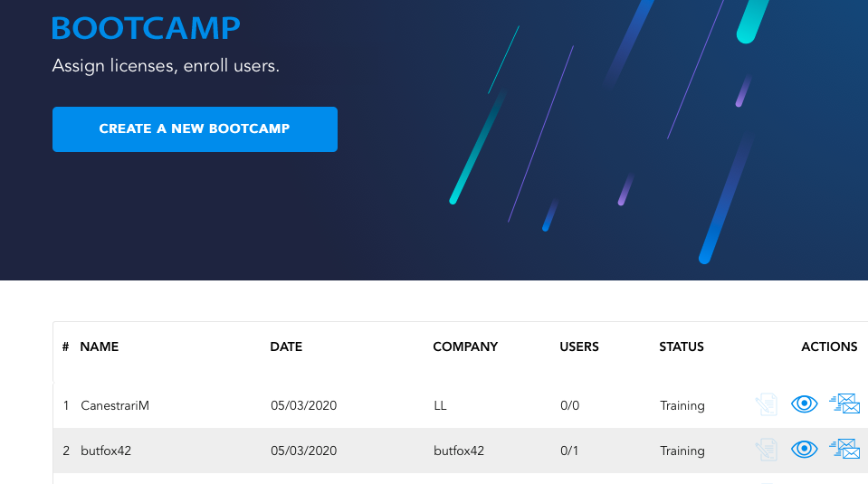Select the butfox42 bootcamp name
The height and width of the screenshot is (484, 868).
click(x=106, y=451)
